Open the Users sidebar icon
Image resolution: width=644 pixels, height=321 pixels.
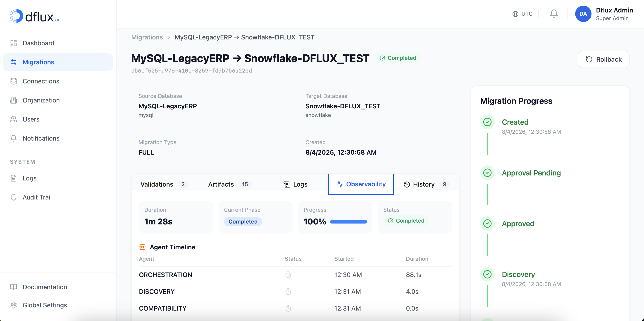click(x=14, y=119)
